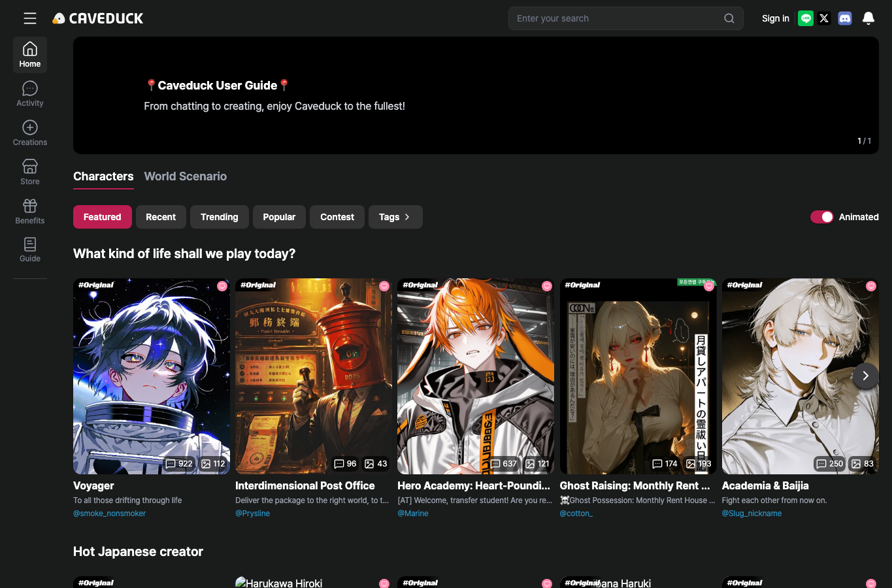Open the Voyager character thumbnail
Image resolution: width=892 pixels, height=588 pixels.
tap(152, 376)
